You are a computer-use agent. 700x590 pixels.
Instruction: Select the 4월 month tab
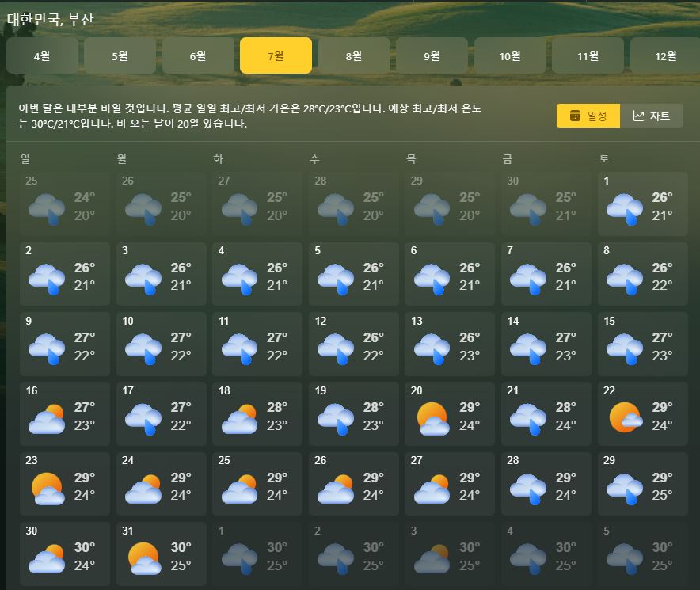43,55
